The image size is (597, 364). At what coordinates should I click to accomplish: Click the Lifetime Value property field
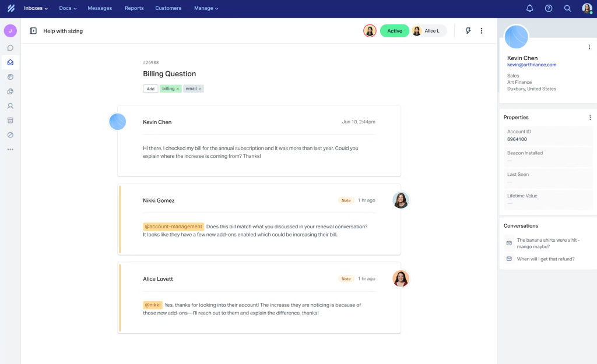[x=547, y=199]
